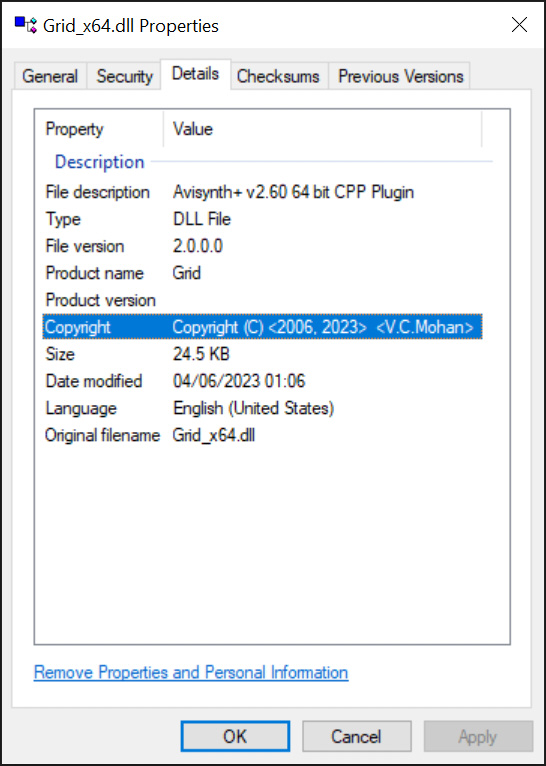The width and height of the screenshot is (546, 766).
Task: Select the File version property label
Action: tap(84, 246)
